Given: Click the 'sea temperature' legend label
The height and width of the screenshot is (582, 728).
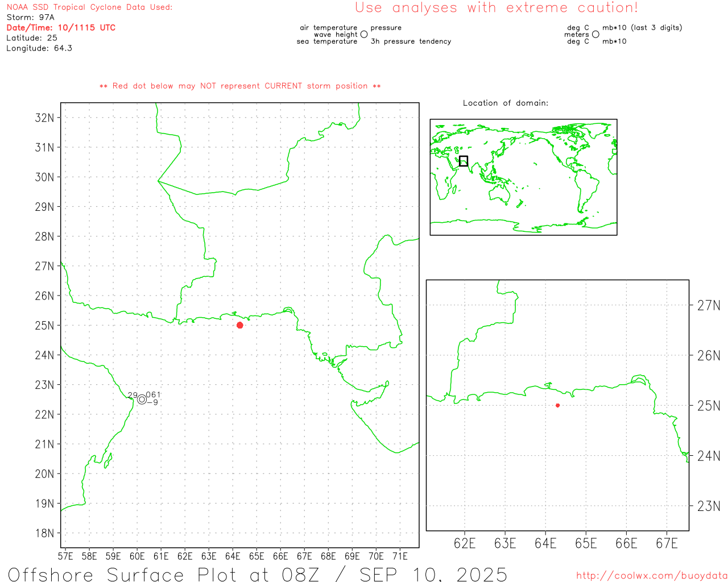Looking at the screenshot, I should tap(327, 41).
